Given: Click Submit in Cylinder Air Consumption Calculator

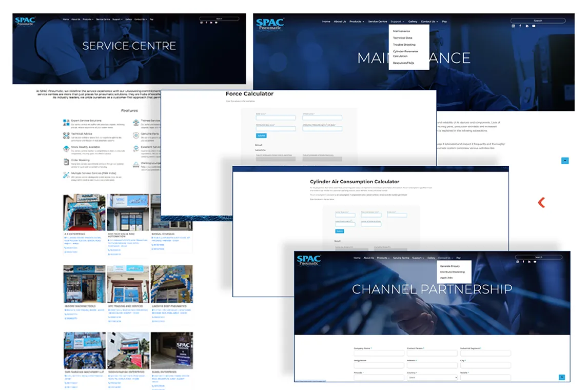Looking at the screenshot, I should coord(339,231).
